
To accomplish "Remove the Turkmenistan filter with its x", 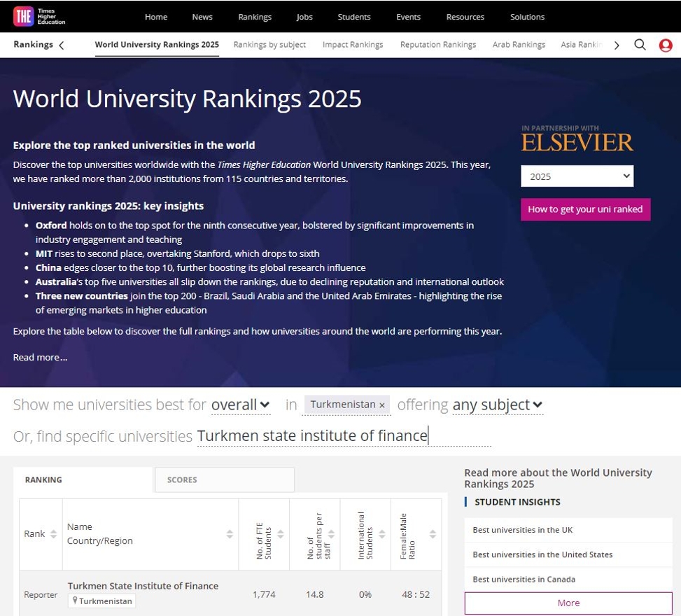I will click(381, 405).
